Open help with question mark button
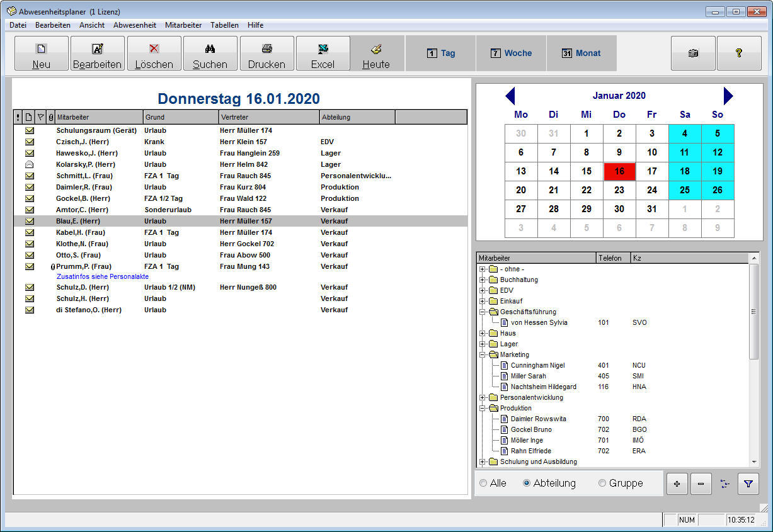773x532 pixels. point(739,54)
